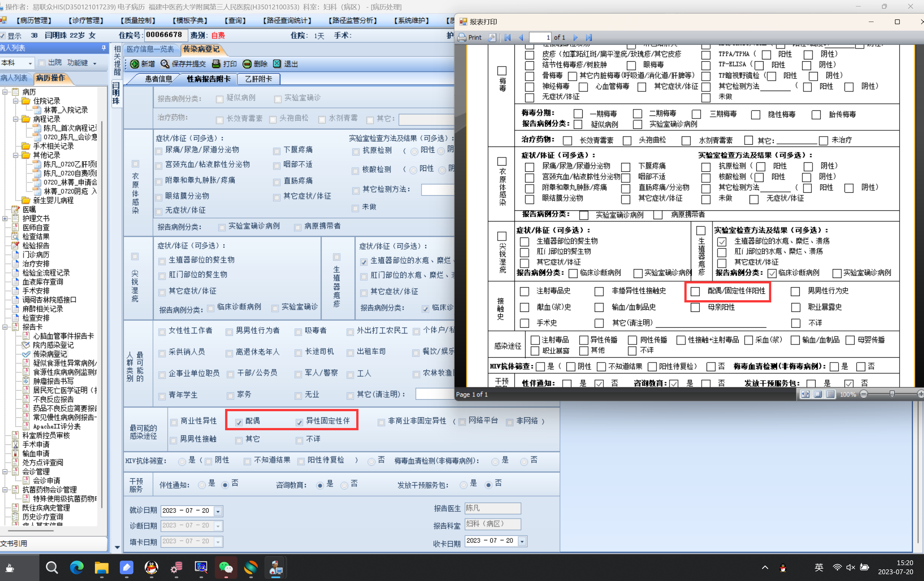
Task: Jump to first page in report preview
Action: click(508, 37)
